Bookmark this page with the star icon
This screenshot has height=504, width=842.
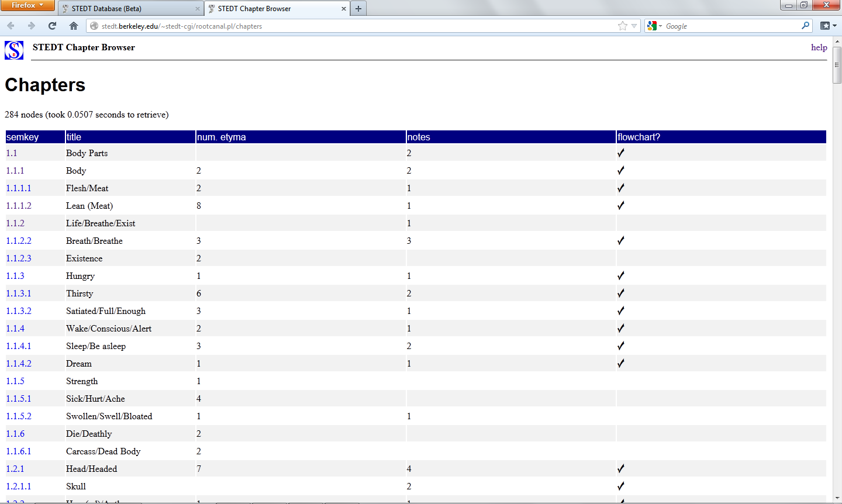pos(623,26)
